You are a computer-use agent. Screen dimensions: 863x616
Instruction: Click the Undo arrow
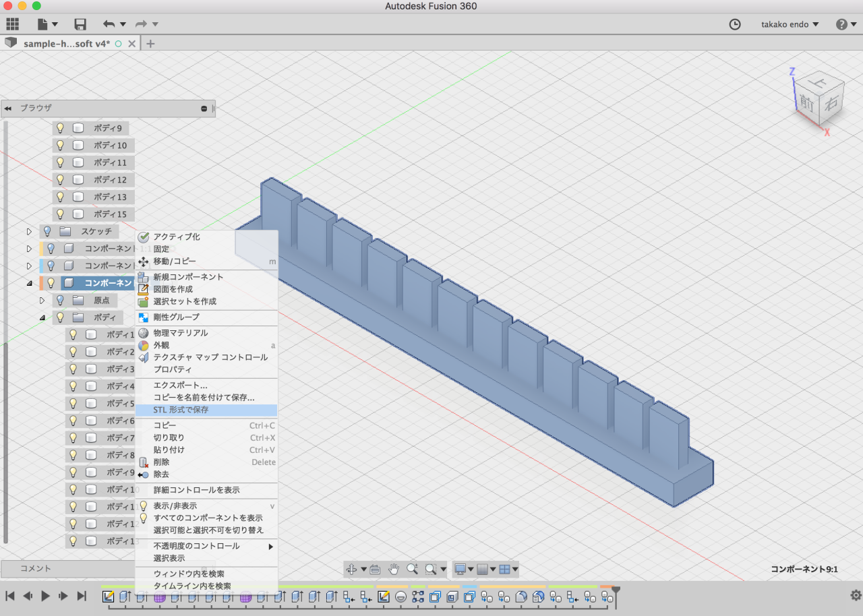point(109,24)
